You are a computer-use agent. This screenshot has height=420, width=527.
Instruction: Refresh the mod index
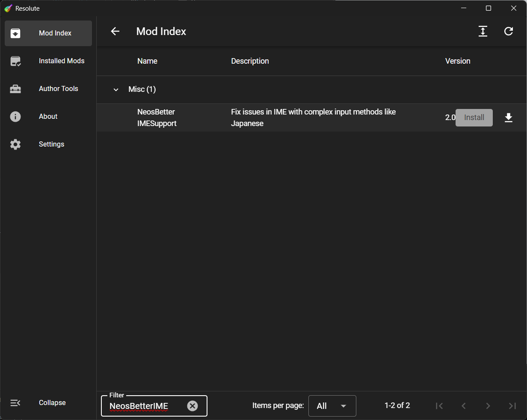pyautogui.click(x=509, y=31)
